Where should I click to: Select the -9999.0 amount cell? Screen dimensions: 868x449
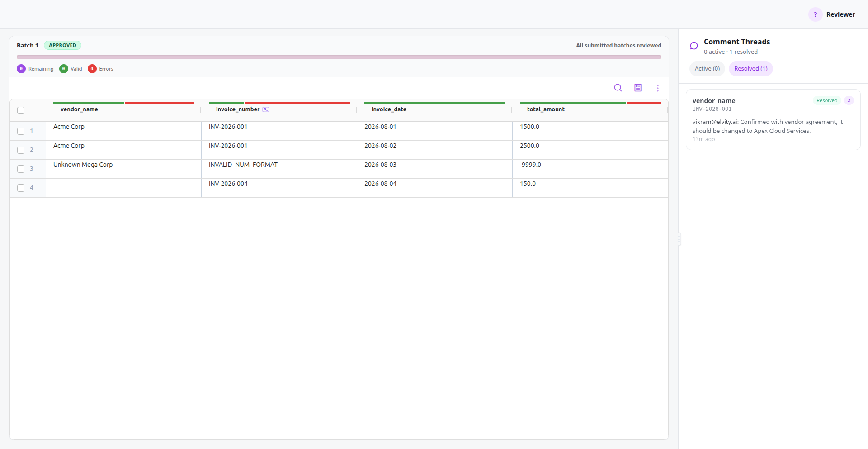(590, 169)
